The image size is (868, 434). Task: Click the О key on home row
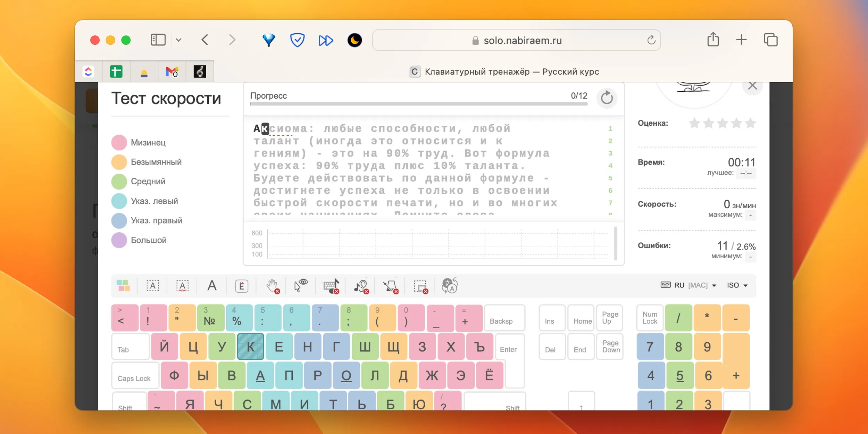346,375
